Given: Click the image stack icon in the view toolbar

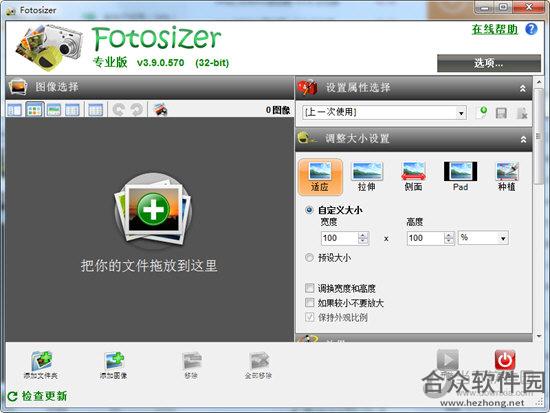Looking at the screenshot, I should pos(160,110).
